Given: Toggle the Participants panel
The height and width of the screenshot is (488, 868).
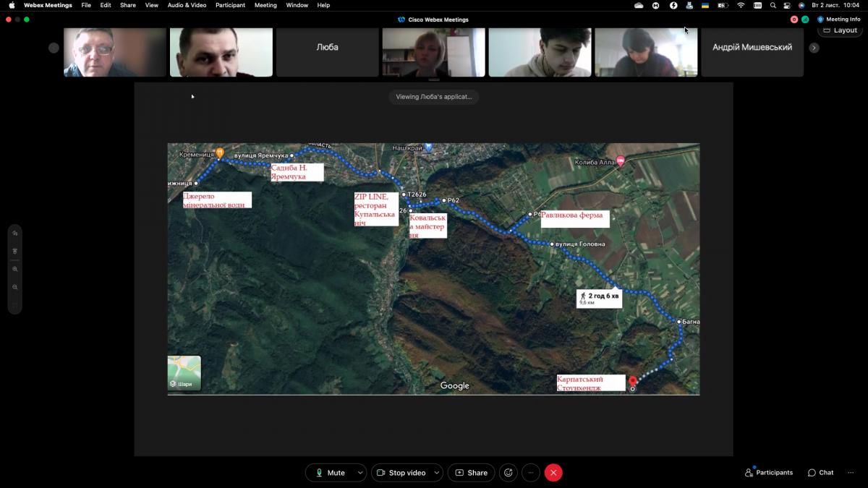Looking at the screenshot, I should pos(768,473).
